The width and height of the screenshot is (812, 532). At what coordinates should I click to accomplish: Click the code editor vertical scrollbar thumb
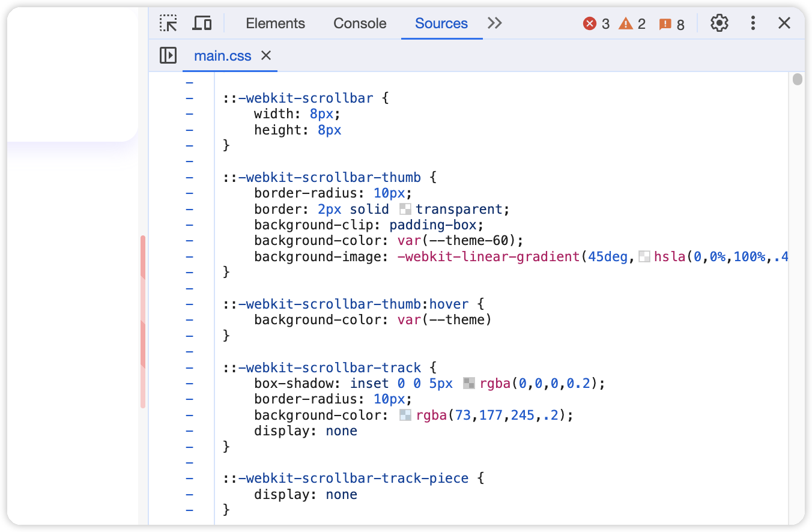798,79
